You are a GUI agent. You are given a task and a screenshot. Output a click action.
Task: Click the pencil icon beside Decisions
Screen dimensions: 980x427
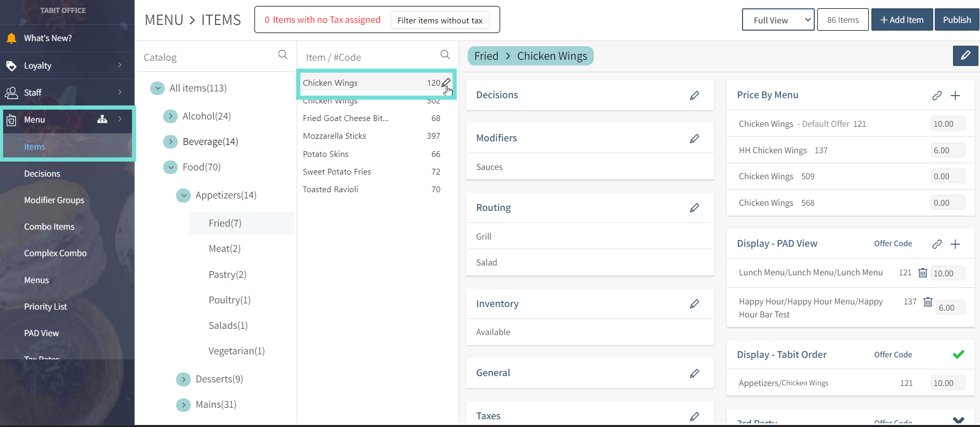(x=694, y=96)
